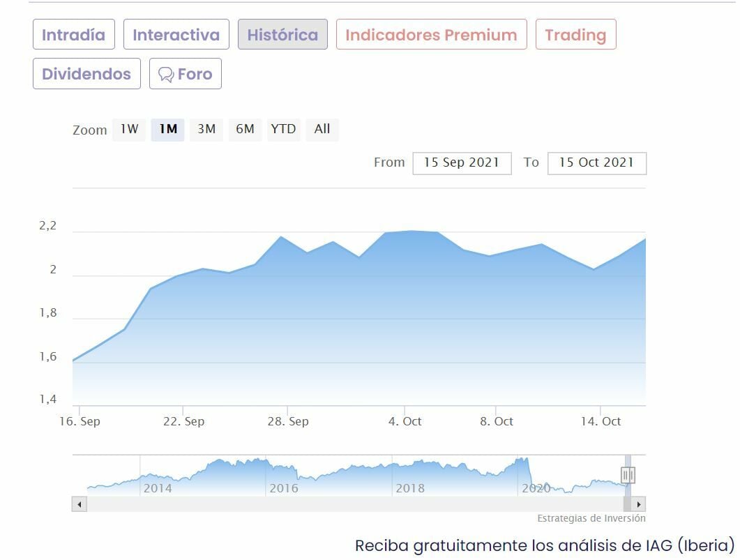Select the Histórica tab
Image resolution: width=740 pixels, height=560 pixels.
282,35
